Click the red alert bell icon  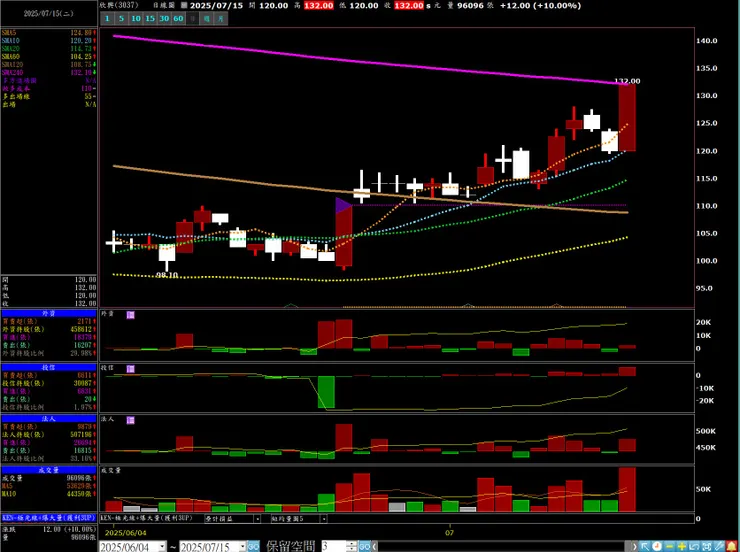[732, 546]
